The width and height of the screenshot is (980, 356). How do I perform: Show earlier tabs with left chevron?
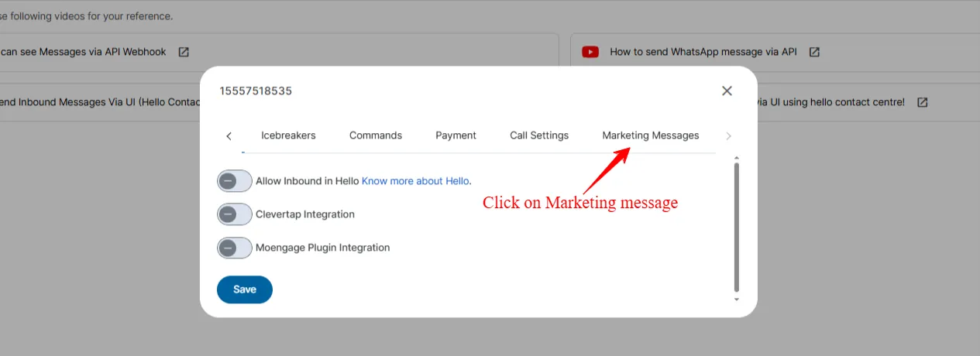(229, 136)
